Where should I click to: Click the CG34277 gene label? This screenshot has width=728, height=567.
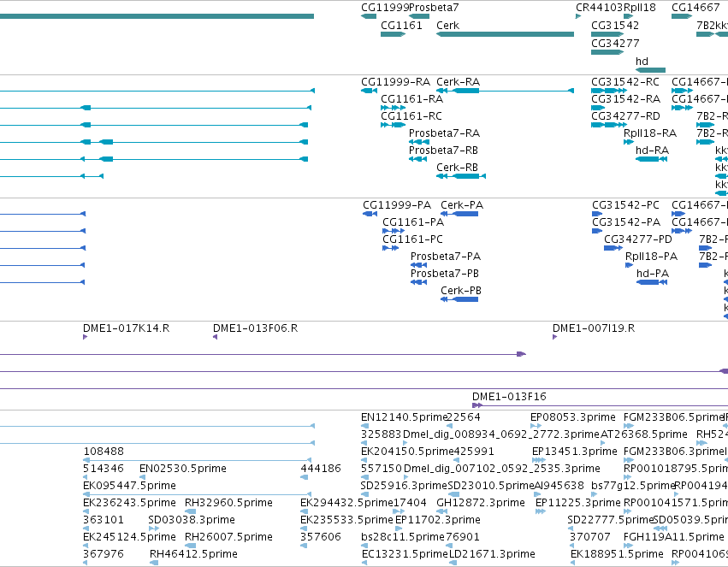click(x=615, y=43)
